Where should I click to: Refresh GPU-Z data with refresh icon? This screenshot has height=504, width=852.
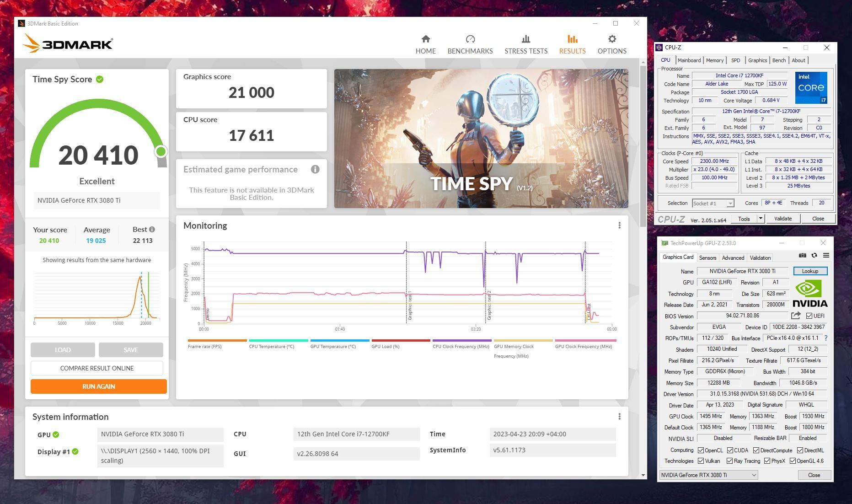(814, 256)
